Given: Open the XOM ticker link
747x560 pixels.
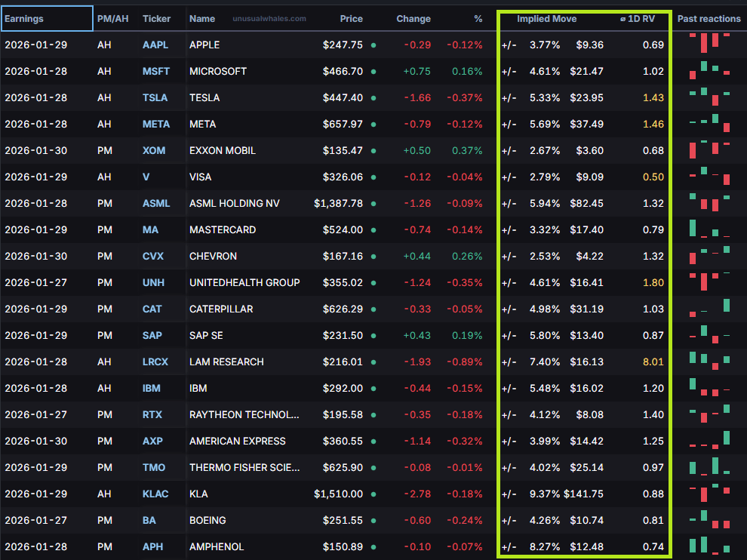Looking at the screenshot, I should click(154, 151).
